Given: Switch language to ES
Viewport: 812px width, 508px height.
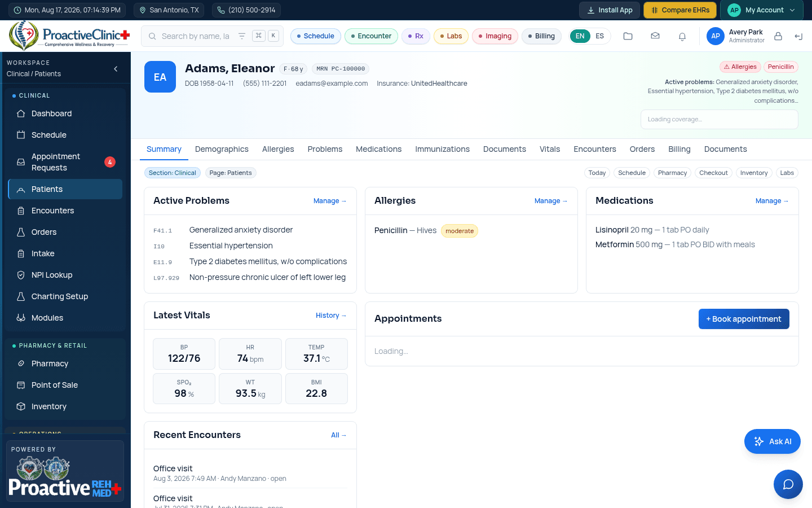Looking at the screenshot, I should (599, 36).
